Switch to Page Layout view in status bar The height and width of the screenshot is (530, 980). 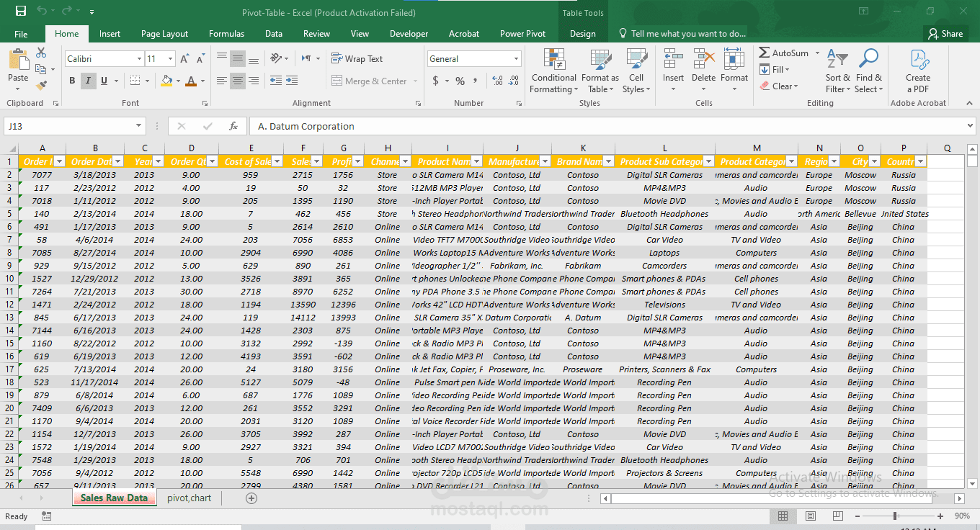811,516
